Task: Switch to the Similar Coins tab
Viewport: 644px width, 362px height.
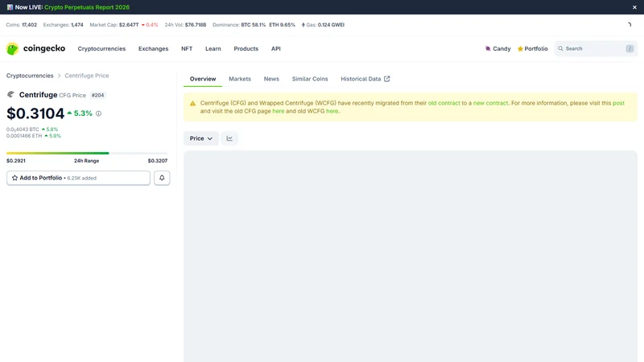Action: pos(310,79)
